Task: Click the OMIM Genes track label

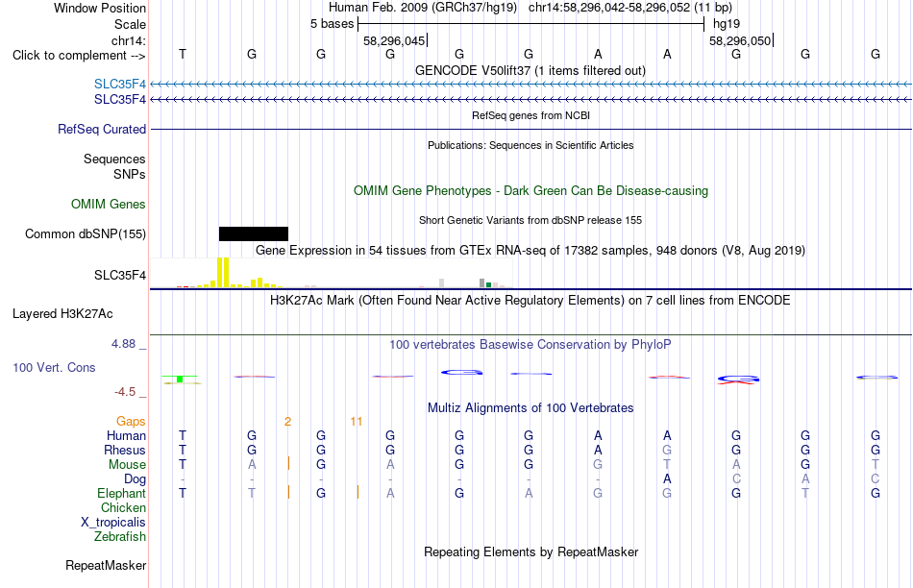Action: (x=109, y=204)
